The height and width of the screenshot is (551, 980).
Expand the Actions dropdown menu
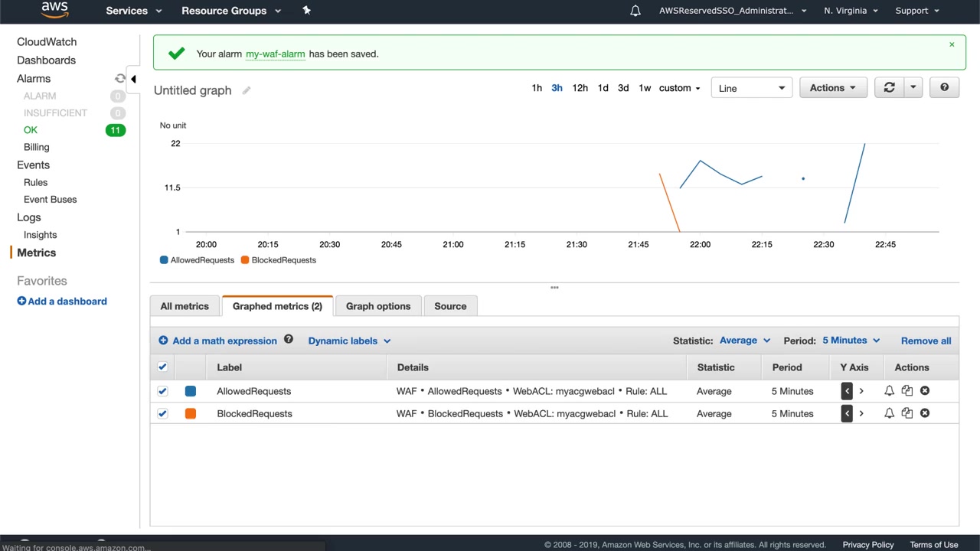832,88
